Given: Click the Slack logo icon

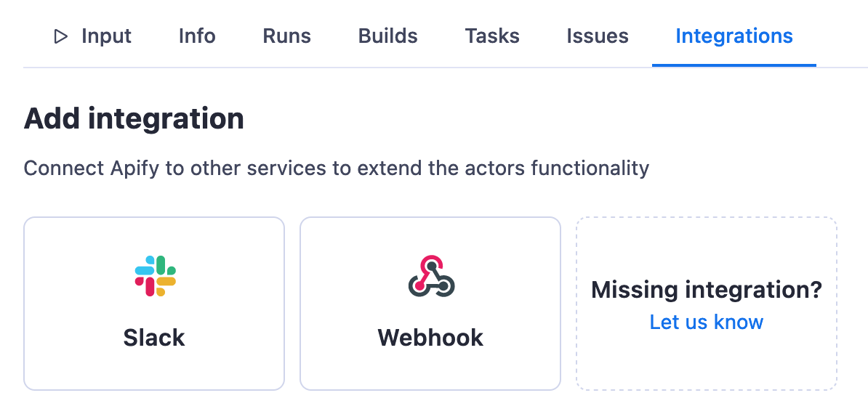Looking at the screenshot, I should [155, 276].
